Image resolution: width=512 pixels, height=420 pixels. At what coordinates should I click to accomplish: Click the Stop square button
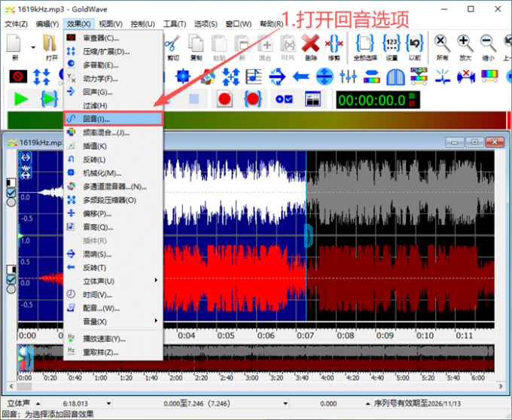[194, 99]
